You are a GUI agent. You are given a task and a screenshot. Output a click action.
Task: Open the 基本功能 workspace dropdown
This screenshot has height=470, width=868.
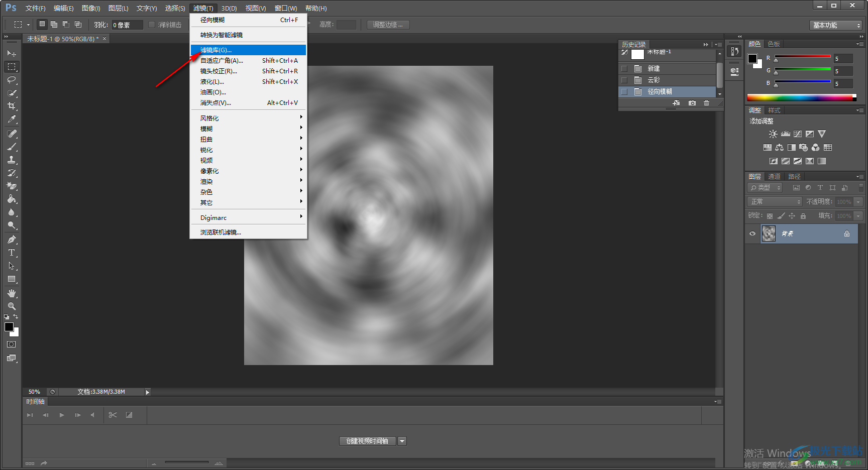(836, 25)
